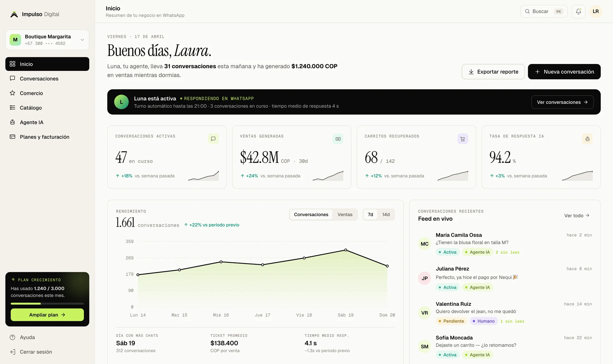Click the plan usage progress bar

47,303
